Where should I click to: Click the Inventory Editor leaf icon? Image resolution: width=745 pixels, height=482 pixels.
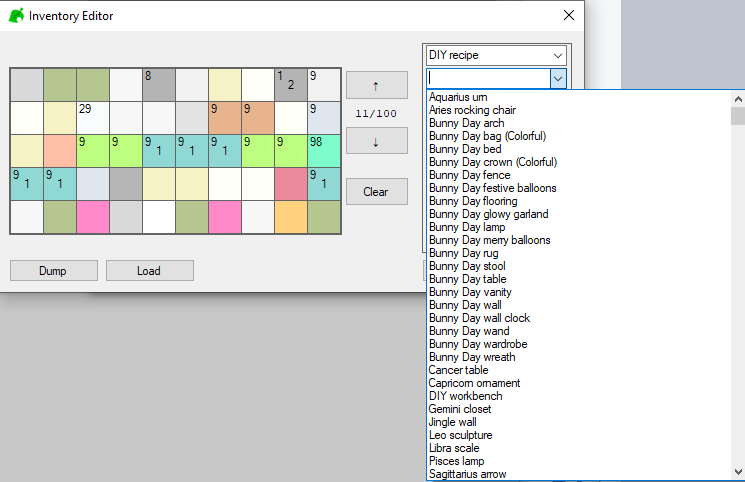click(16, 16)
